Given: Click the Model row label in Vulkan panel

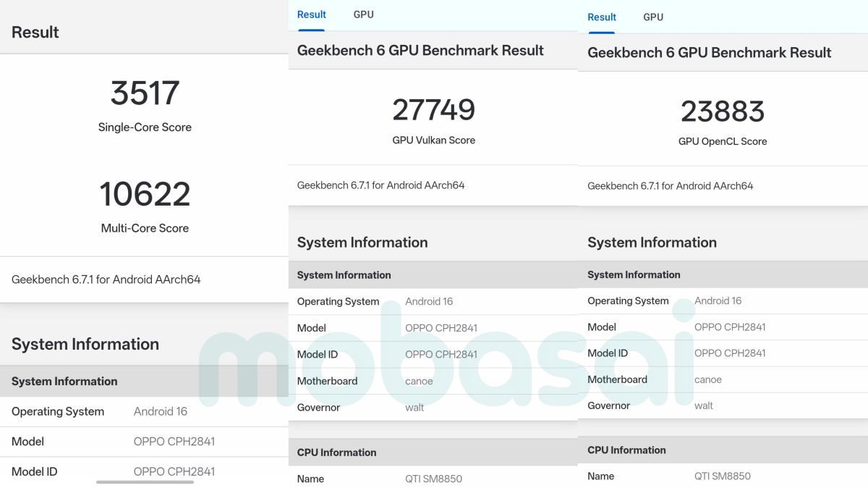Looking at the screenshot, I should [x=312, y=328].
